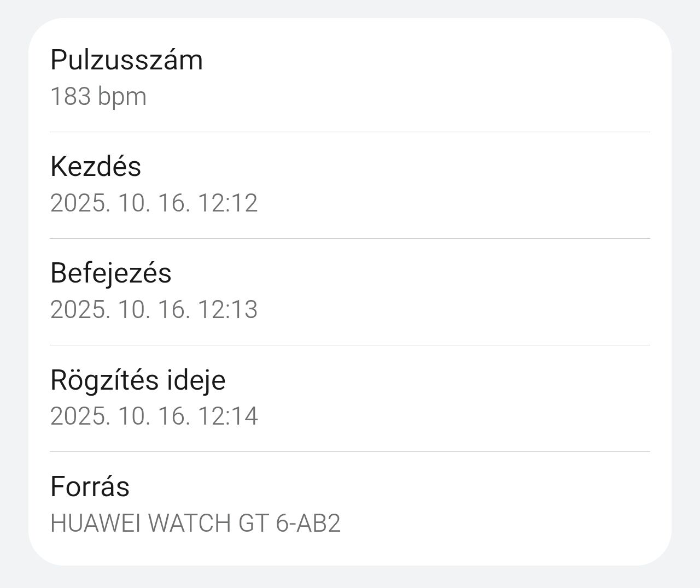This screenshot has width=700, height=588.
Task: Click the number 183 in the heart rate
Action: [70, 97]
